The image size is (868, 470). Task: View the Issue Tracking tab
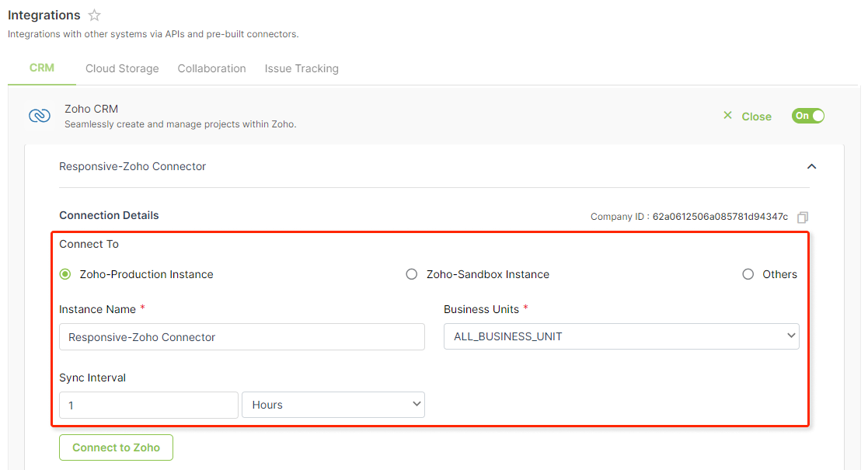(x=302, y=68)
